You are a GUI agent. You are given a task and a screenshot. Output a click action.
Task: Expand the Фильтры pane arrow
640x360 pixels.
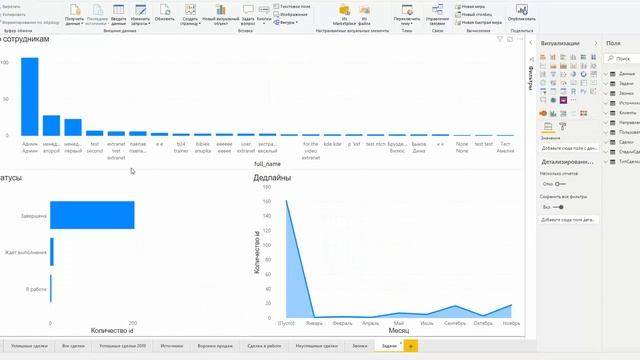[x=531, y=42]
